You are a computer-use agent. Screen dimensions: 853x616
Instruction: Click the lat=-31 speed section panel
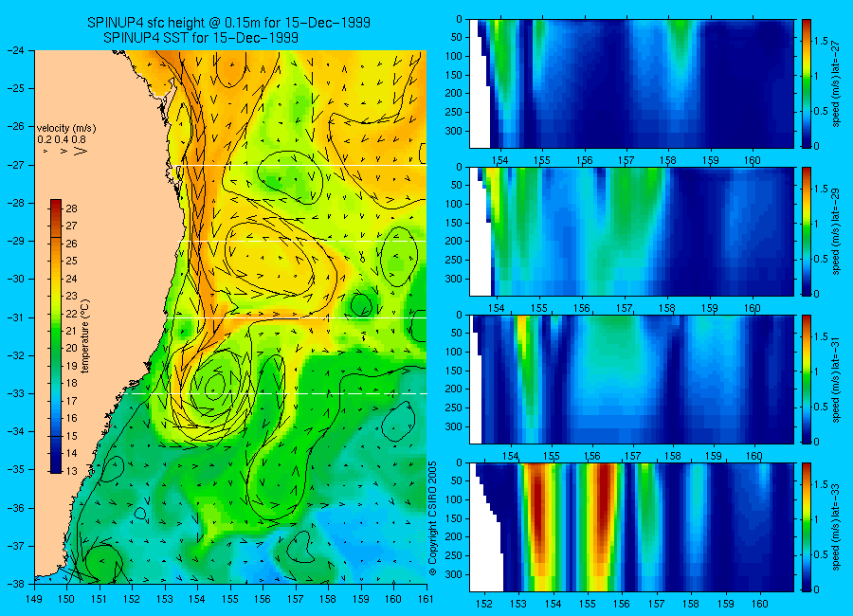[x=631, y=379]
